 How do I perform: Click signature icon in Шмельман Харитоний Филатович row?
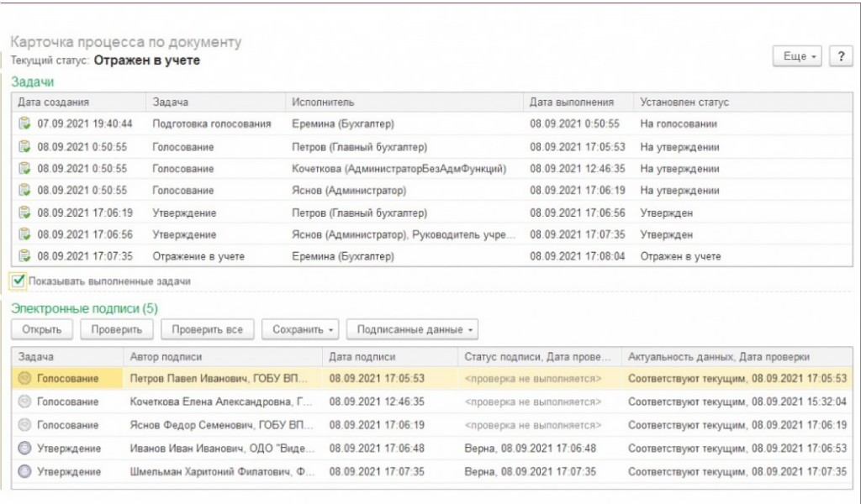pos(24,472)
